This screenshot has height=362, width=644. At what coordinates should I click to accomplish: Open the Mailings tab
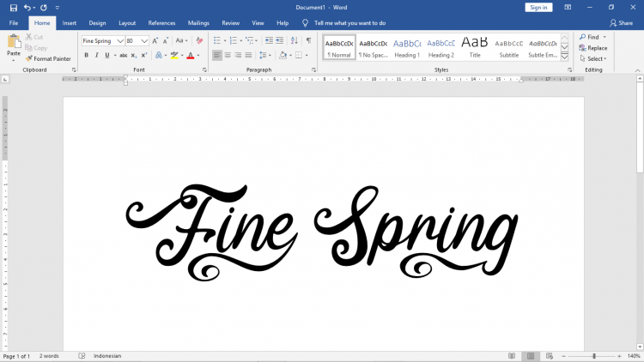tap(198, 23)
